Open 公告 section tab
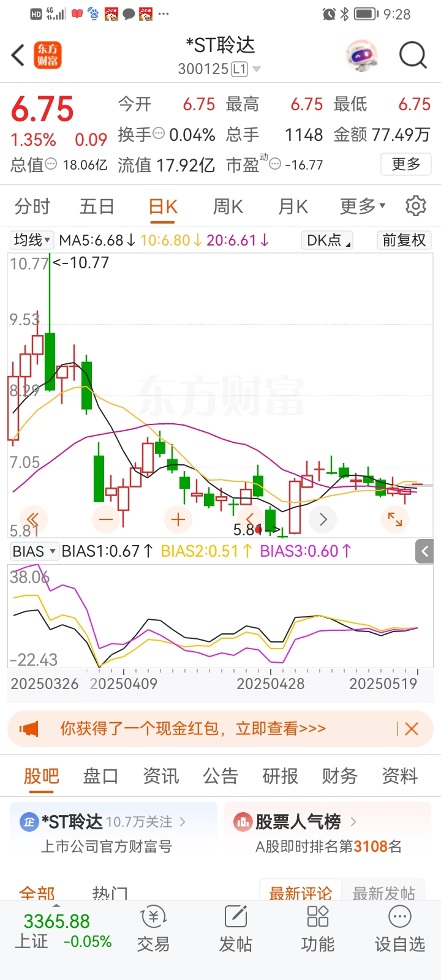Viewport: 441px width, 980px height. [220, 776]
